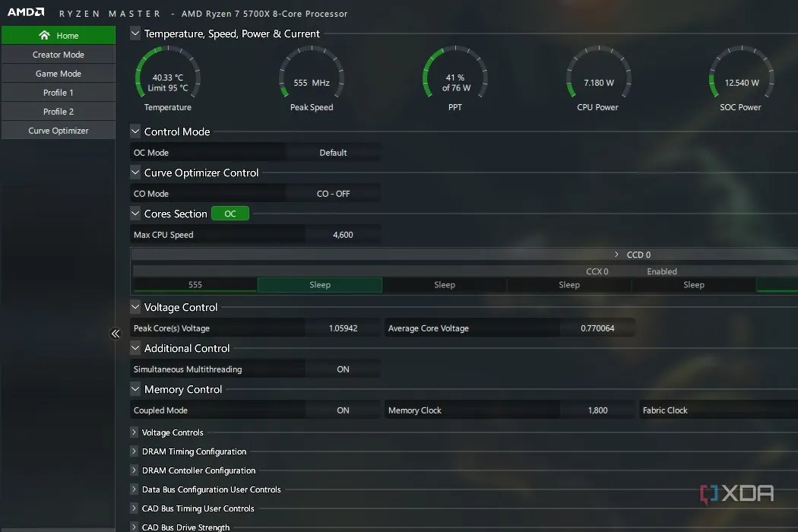Expand the Voltage Controls group
Image resolution: width=798 pixels, height=532 pixels.
click(x=134, y=432)
